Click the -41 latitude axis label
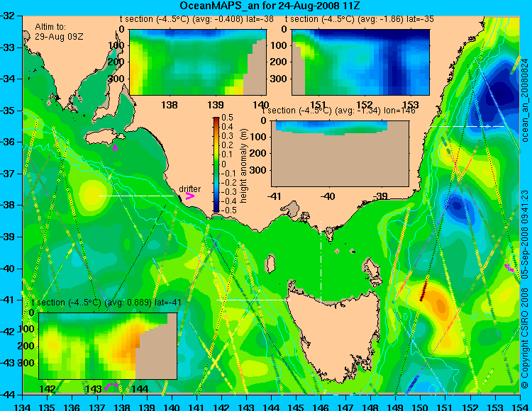The height and width of the screenshot is (411, 532). coord(7,300)
